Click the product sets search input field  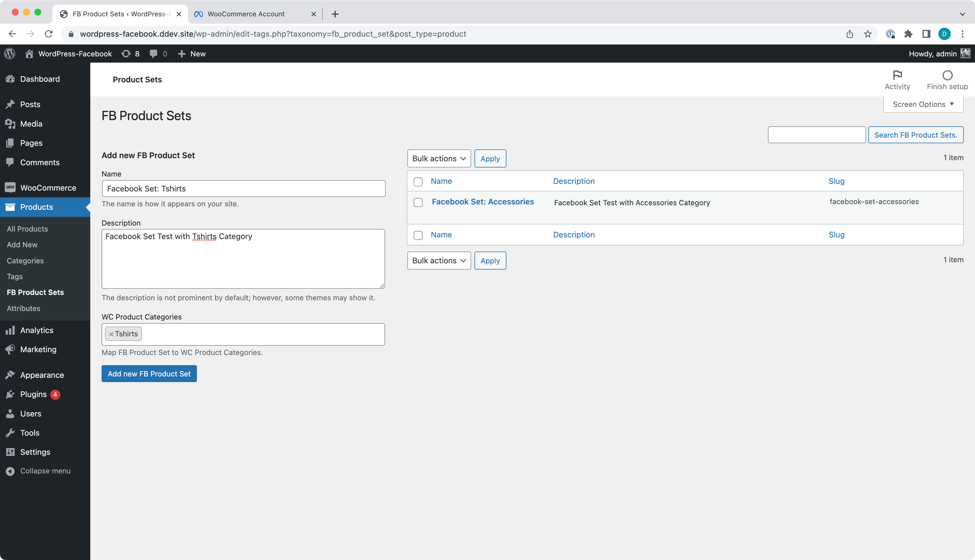[817, 135]
